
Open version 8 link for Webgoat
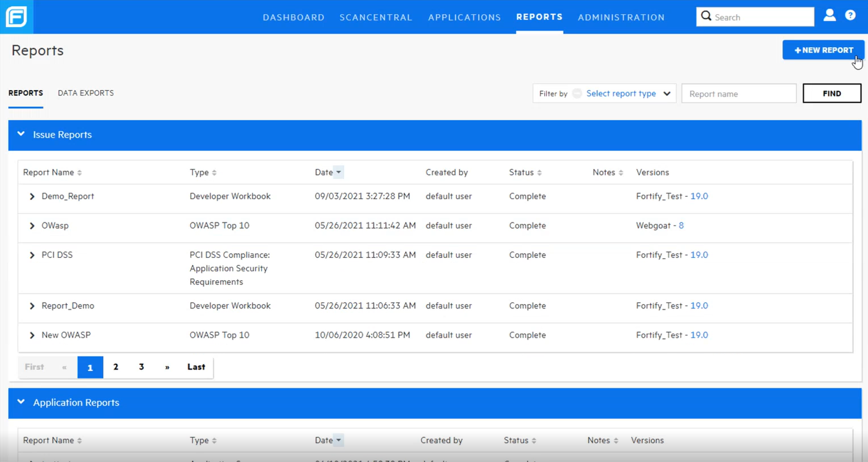pos(681,225)
